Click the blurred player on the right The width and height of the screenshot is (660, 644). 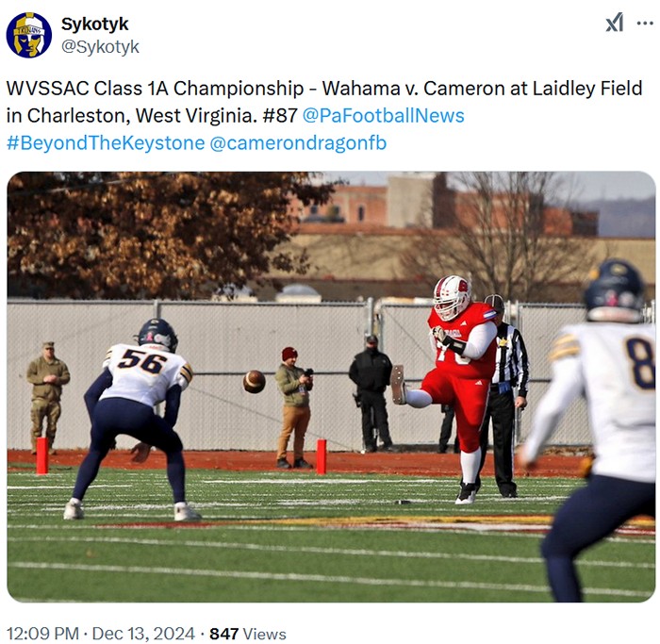coord(596,429)
